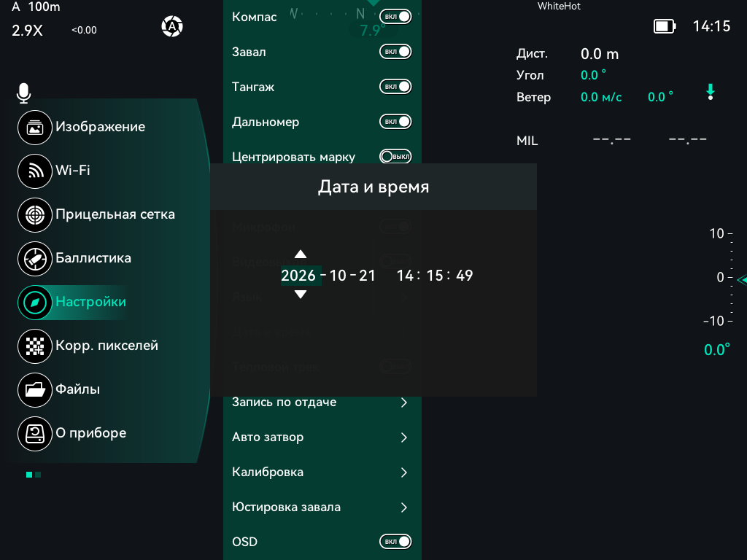Open Калибровка submenu chevron
The image size is (747, 560).
point(404,472)
